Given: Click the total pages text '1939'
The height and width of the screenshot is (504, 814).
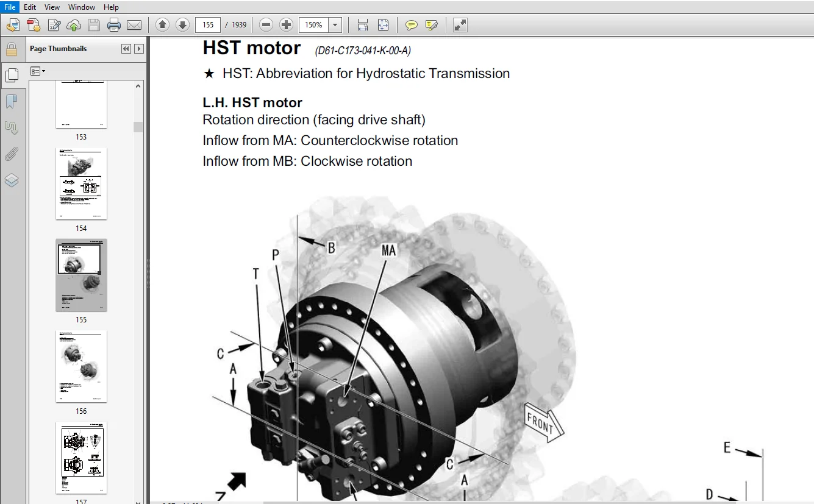Looking at the screenshot, I should pyautogui.click(x=239, y=25).
